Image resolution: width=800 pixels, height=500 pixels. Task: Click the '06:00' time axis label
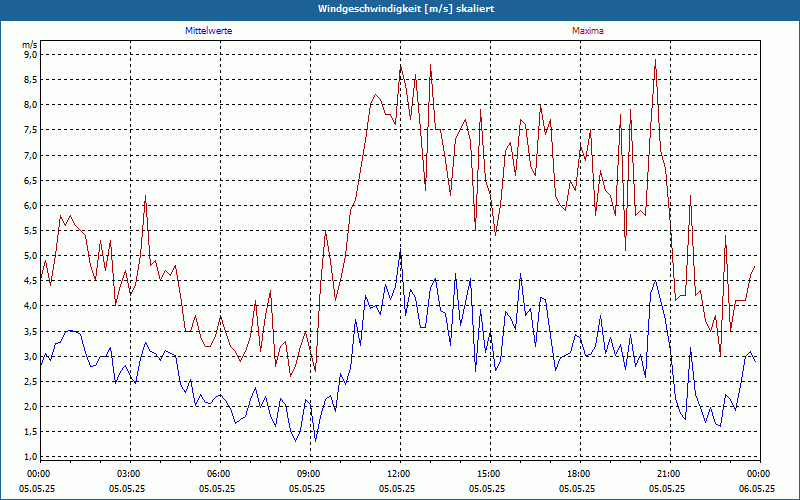point(220,474)
